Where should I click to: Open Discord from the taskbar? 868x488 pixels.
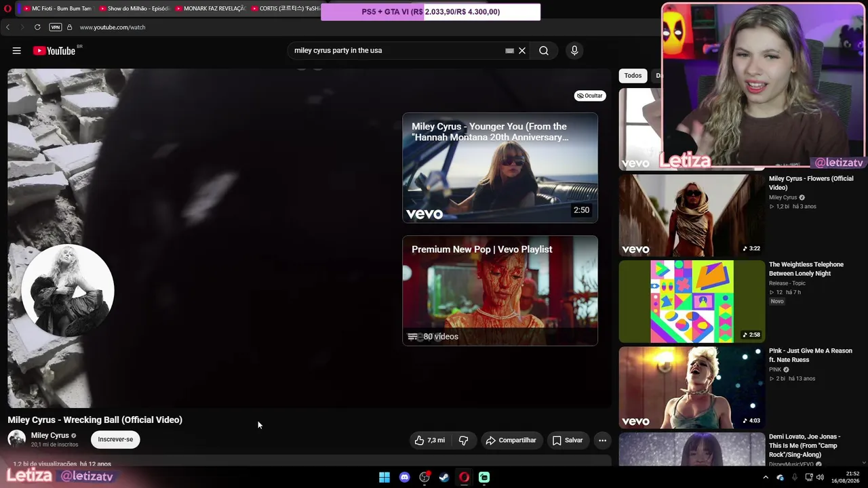pos(405,477)
